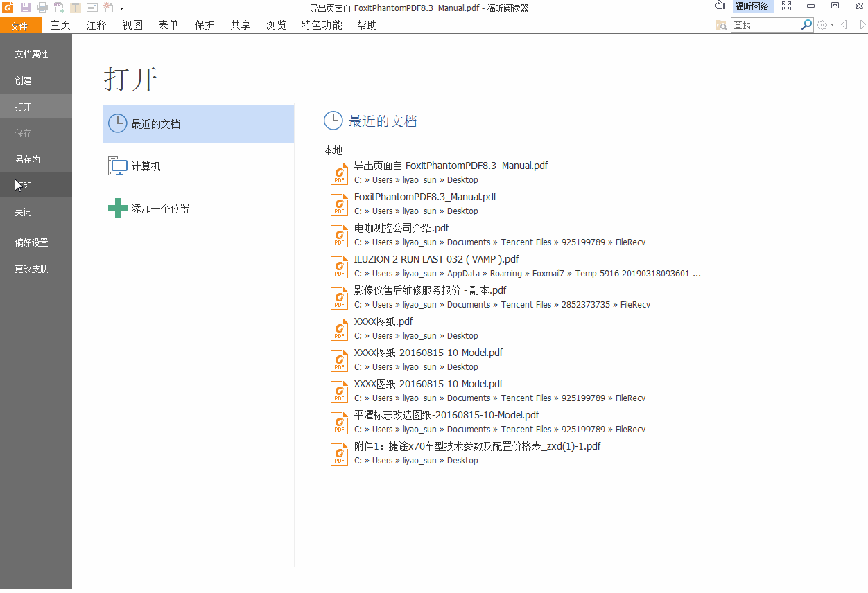Image resolution: width=868 pixels, height=593 pixels.
Task: Click PDF icon of 附件1 捷途x70 file
Action: (x=339, y=454)
